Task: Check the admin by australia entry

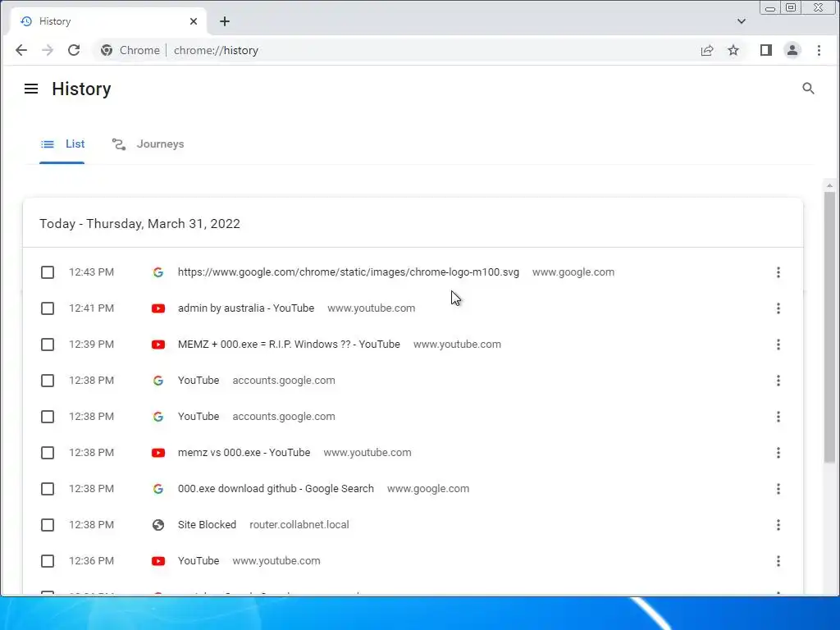Action: point(48,308)
